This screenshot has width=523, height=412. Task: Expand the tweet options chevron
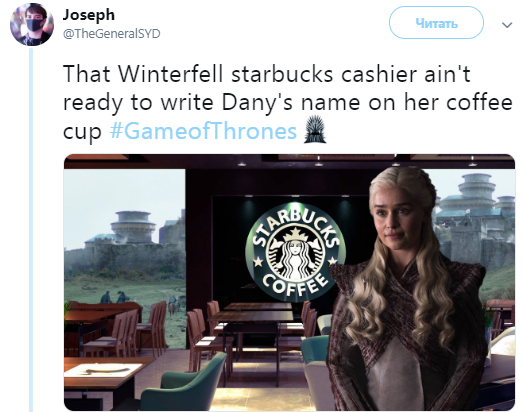pos(507,25)
